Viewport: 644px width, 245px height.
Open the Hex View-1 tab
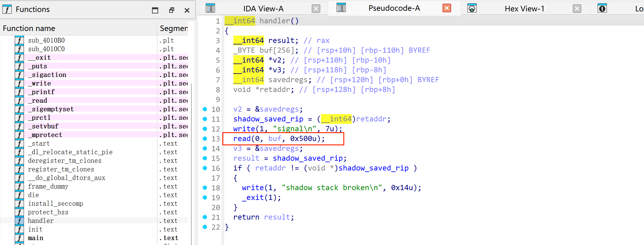coord(525,9)
